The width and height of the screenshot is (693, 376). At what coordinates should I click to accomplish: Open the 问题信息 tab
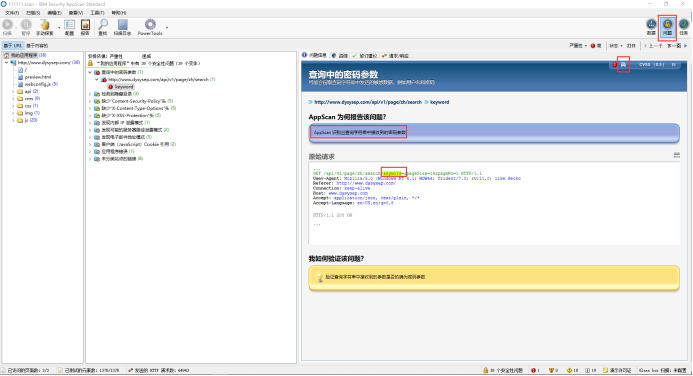[x=315, y=55]
